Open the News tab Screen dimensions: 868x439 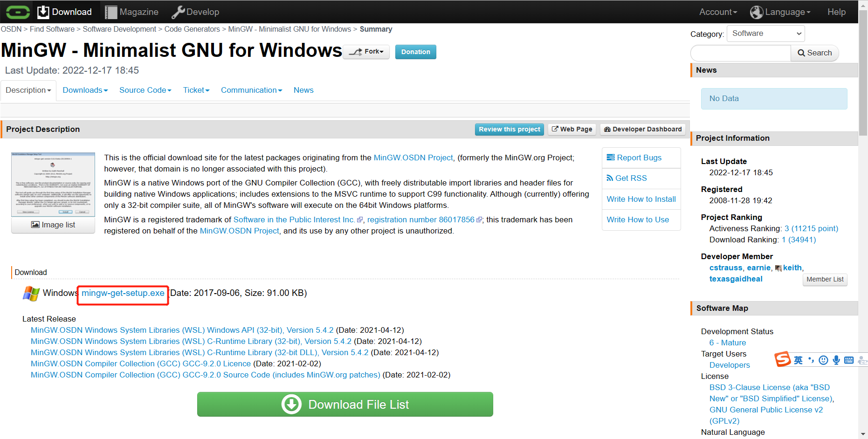pyautogui.click(x=303, y=90)
